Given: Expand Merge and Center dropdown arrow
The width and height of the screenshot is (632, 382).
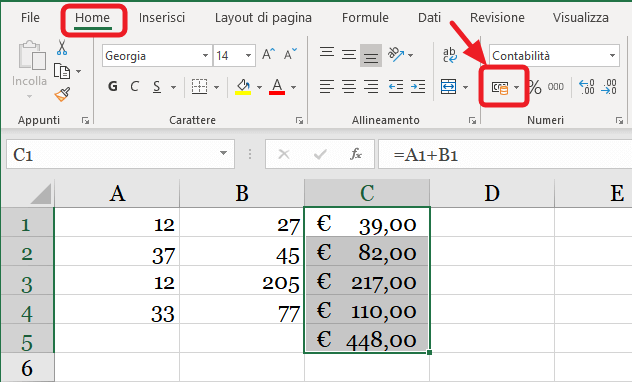Looking at the screenshot, I should coord(466,87).
